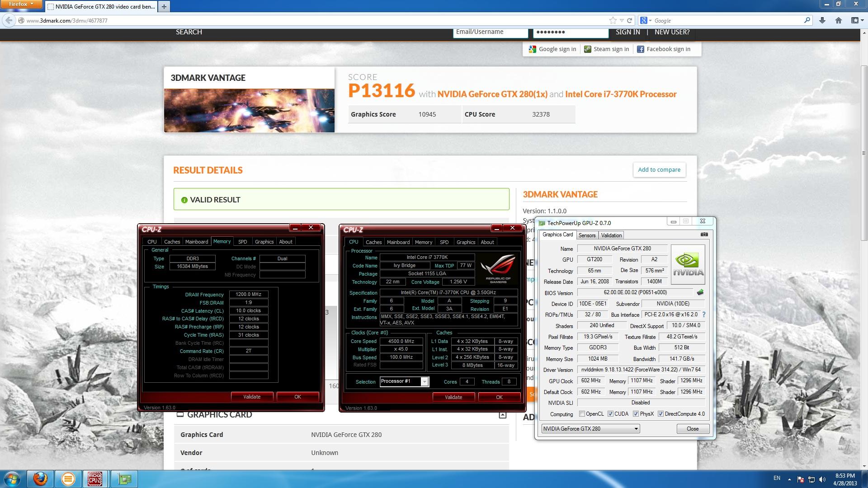Click the reload page icon in the address bar
Screen dimensions: 868x488
(629, 20)
